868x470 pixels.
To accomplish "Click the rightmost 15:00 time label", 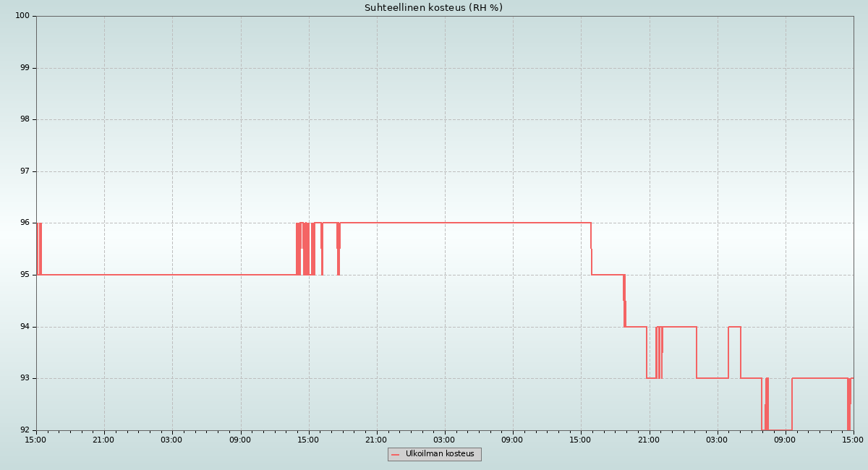I will click(853, 440).
